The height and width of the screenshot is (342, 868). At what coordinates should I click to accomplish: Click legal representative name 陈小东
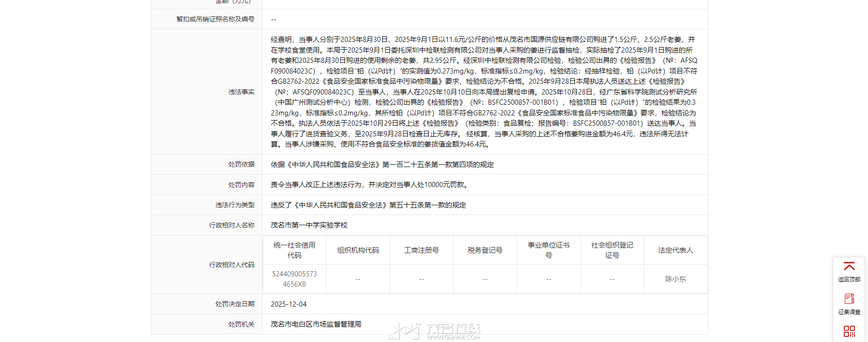(676, 279)
